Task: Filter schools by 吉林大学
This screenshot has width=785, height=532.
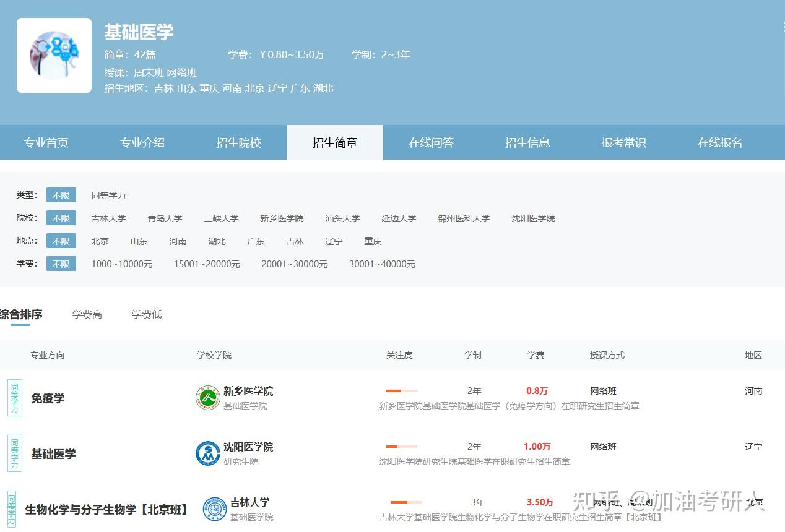Action: click(x=108, y=218)
